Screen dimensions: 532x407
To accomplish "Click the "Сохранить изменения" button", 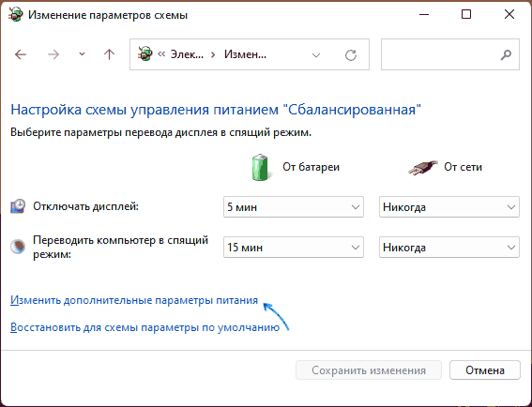I will 369,370.
